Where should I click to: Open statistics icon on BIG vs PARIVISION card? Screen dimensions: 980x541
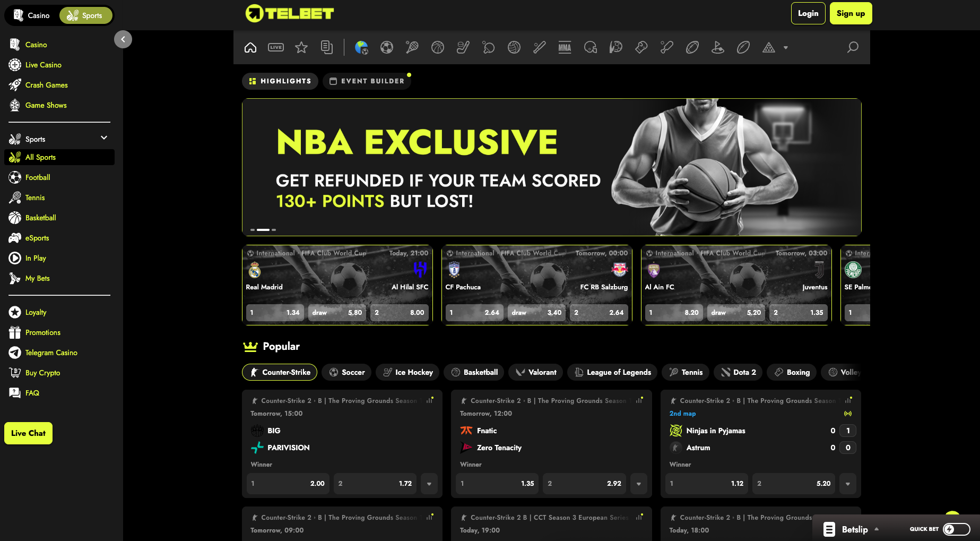pos(429,400)
